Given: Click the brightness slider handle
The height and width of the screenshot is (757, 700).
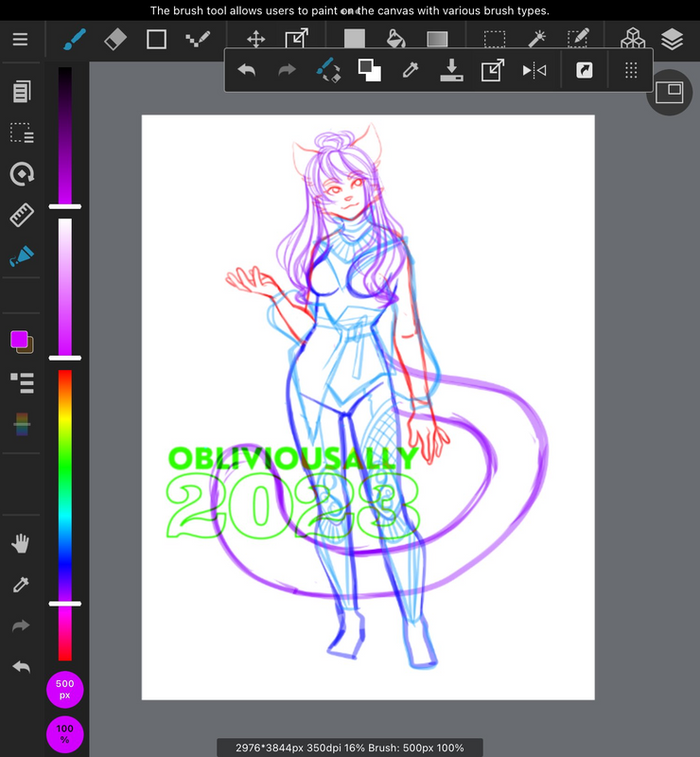Looking at the screenshot, I should (64, 206).
